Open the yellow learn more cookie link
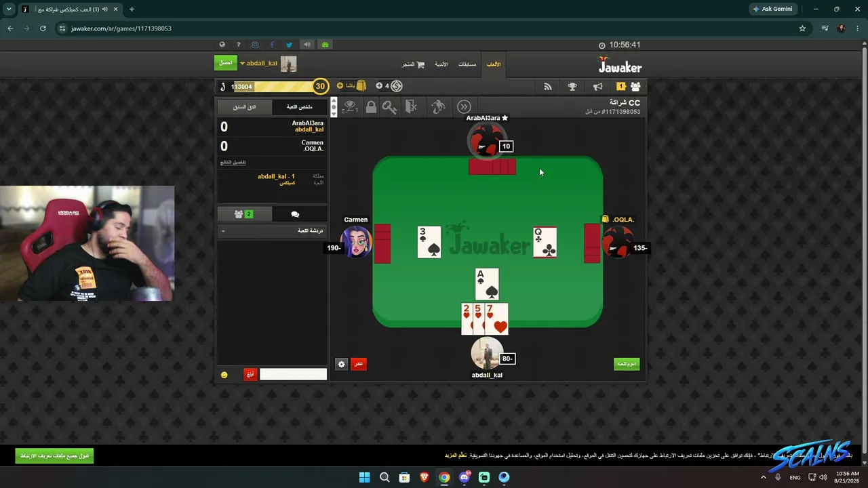Viewport: 868px width, 488px height. pyautogui.click(x=456, y=455)
